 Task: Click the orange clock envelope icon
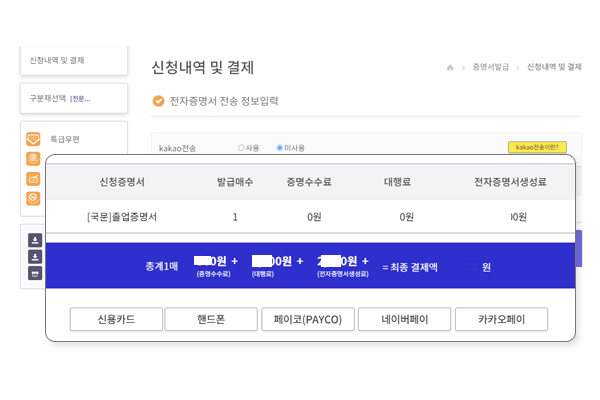click(x=33, y=198)
